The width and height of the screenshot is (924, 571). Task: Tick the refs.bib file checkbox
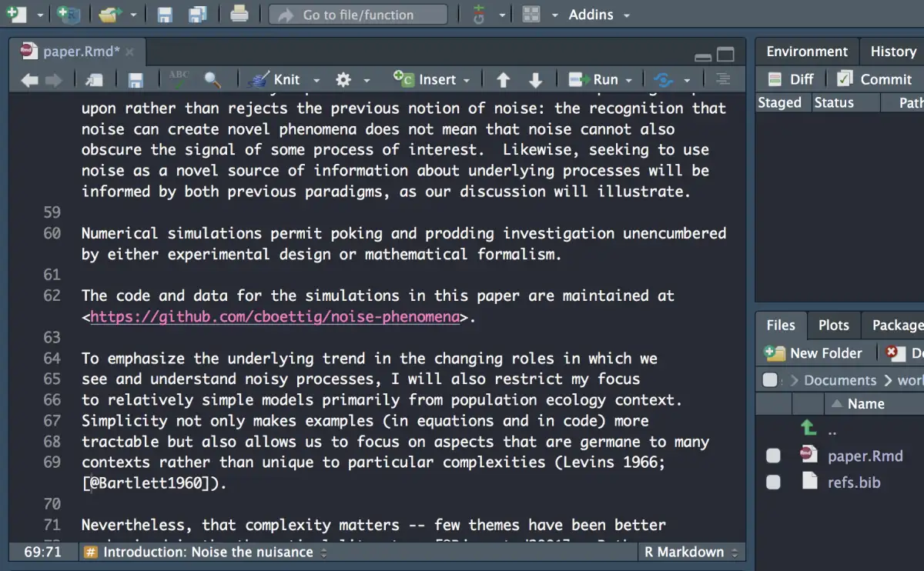click(773, 483)
